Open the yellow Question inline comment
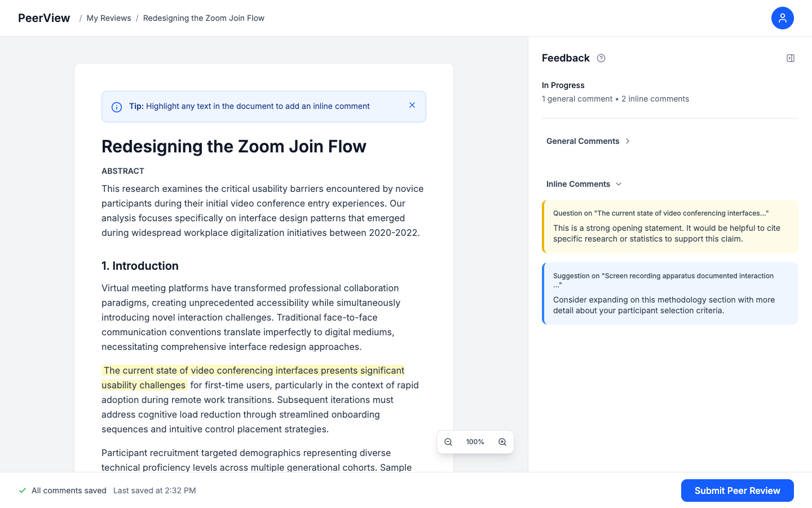 (x=670, y=226)
